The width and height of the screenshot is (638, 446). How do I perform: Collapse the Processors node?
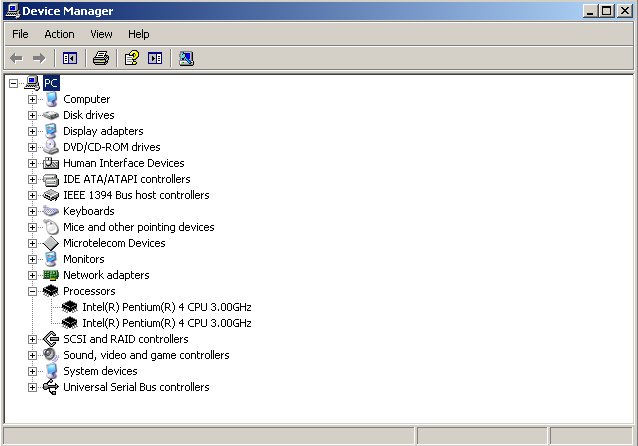pyautogui.click(x=32, y=291)
